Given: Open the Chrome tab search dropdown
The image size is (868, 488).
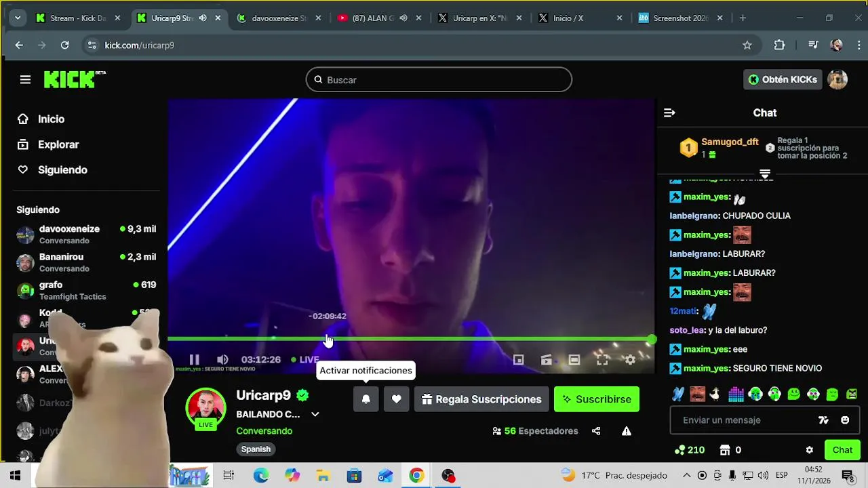Looking at the screenshot, I should pyautogui.click(x=17, y=18).
